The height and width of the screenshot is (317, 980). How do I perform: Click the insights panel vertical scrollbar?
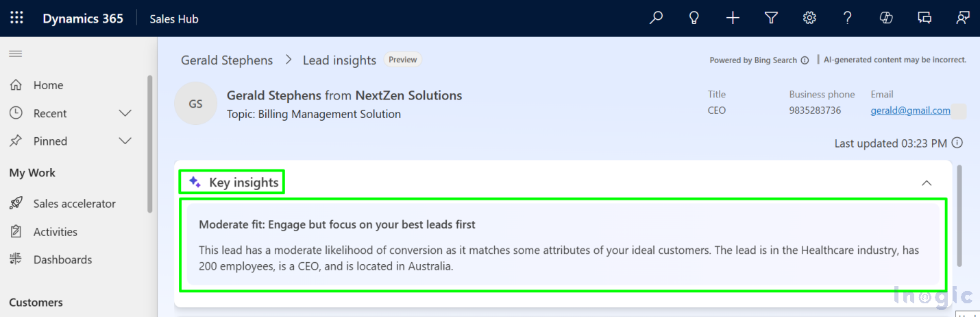click(x=959, y=215)
